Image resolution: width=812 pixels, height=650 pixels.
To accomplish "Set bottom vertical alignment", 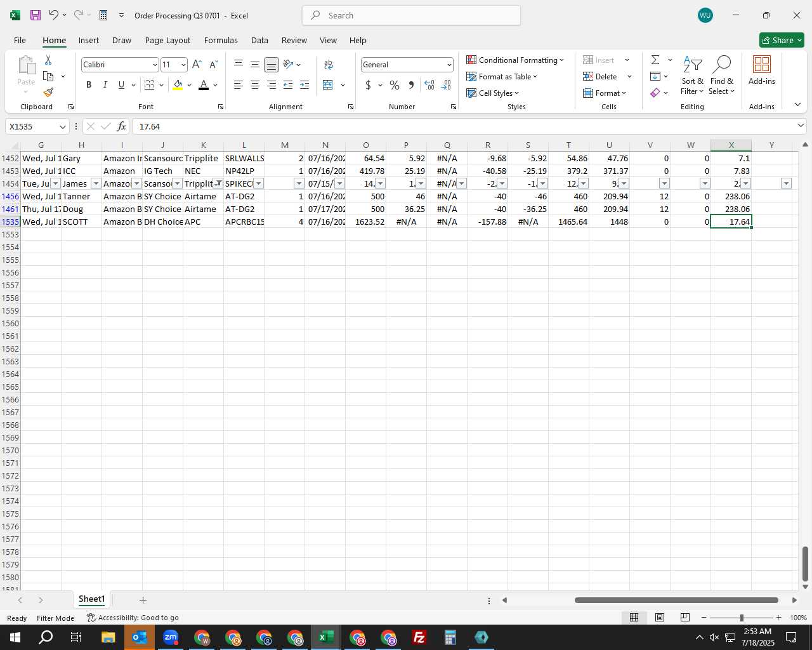I will click(x=272, y=64).
